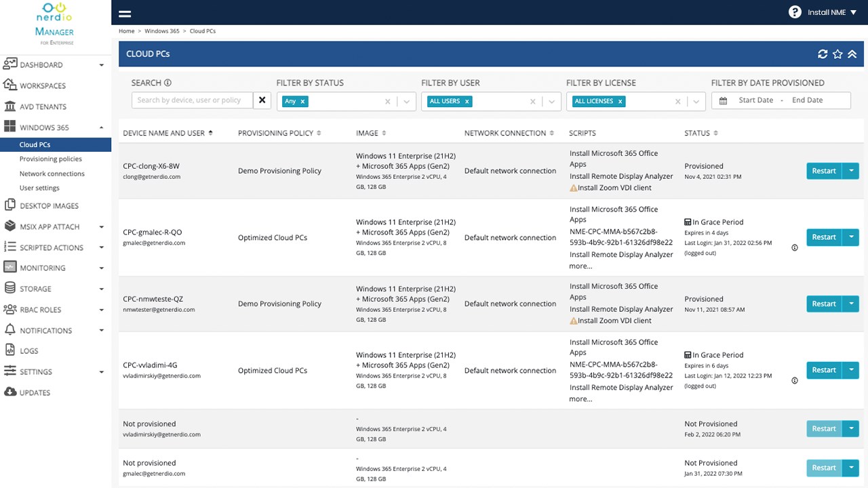Open Restart dropdown arrow for CPC-nmwteste-QZ
The image size is (868, 488).
point(851,304)
